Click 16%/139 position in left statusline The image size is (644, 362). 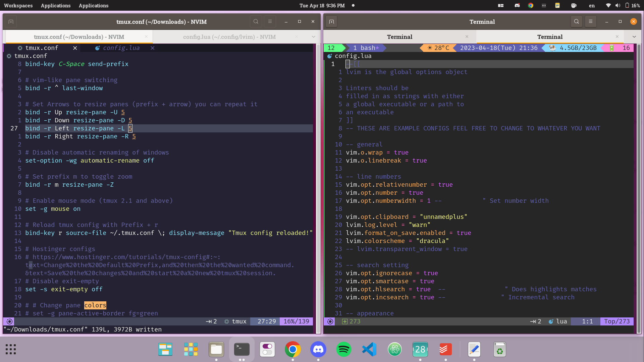tap(297, 321)
